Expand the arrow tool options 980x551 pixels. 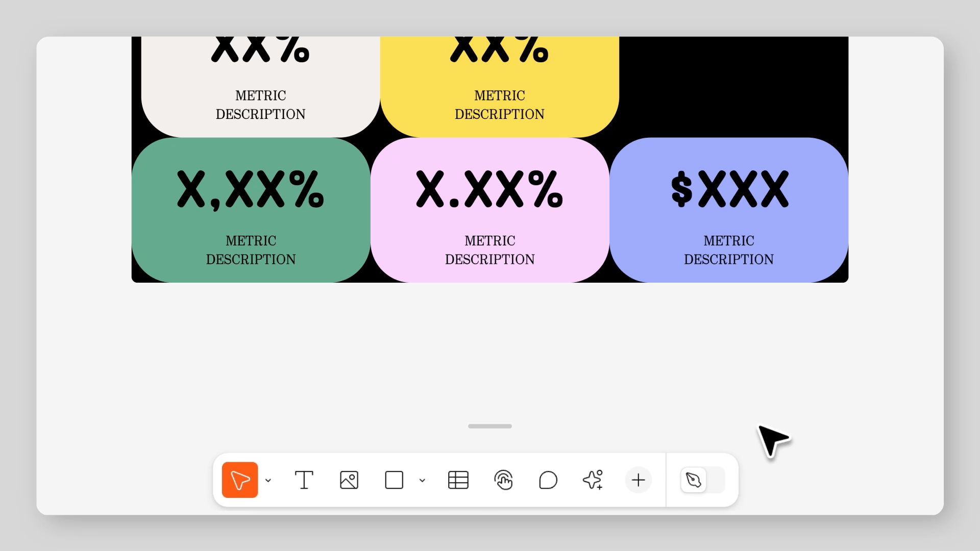coord(268,480)
